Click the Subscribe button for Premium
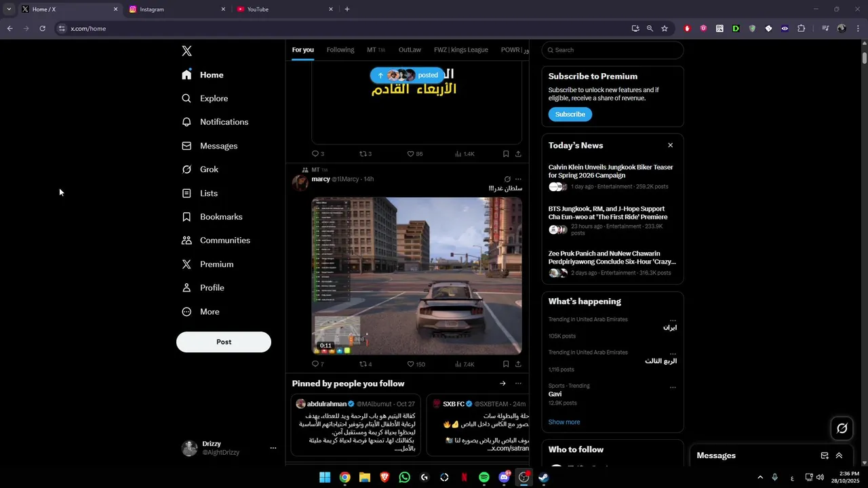Viewport: 868px width, 488px height. 570,115
